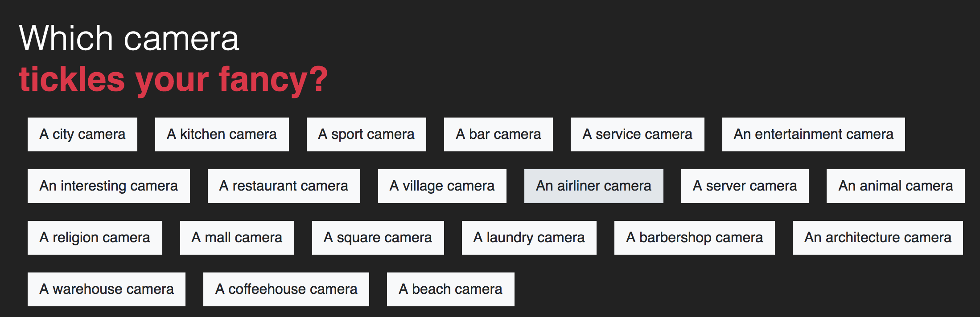Choose "A server camera" button

click(x=745, y=186)
